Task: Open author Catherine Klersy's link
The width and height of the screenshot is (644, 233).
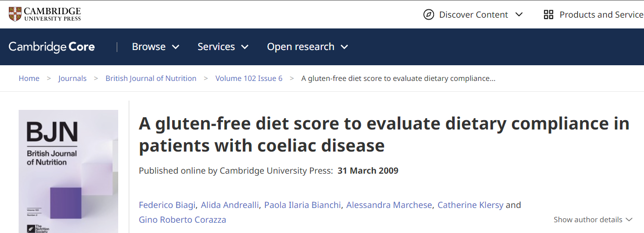Action: [470, 205]
